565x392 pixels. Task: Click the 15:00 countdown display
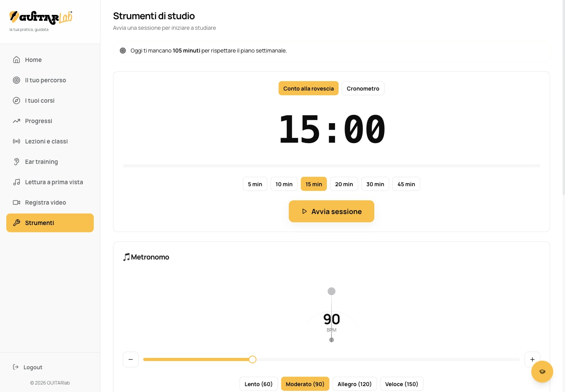332,129
